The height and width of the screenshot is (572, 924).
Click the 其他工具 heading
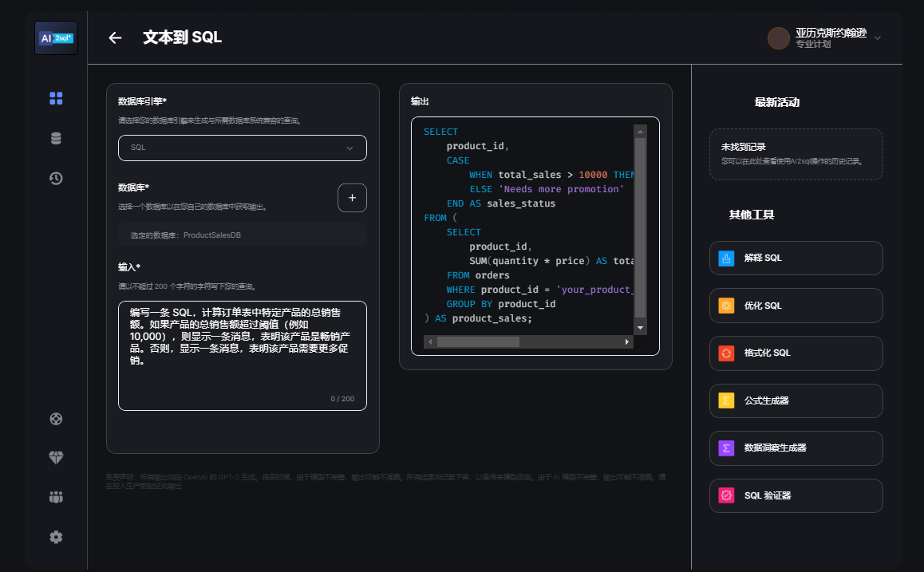pos(752,215)
